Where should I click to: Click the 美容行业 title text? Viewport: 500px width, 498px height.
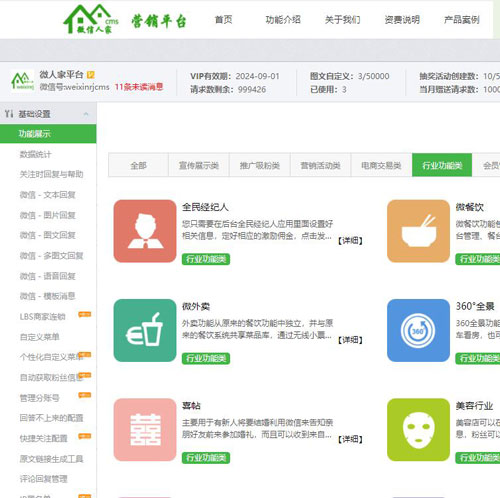pyautogui.click(x=474, y=406)
